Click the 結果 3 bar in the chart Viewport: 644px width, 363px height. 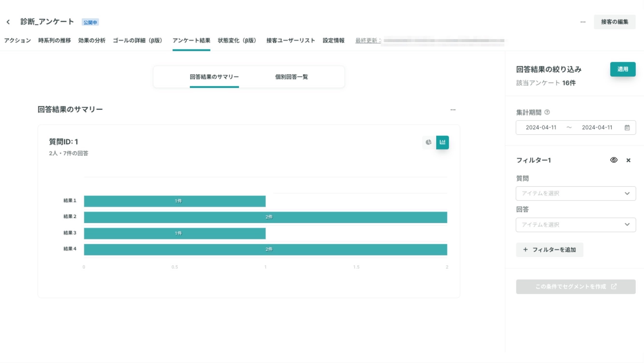click(175, 234)
